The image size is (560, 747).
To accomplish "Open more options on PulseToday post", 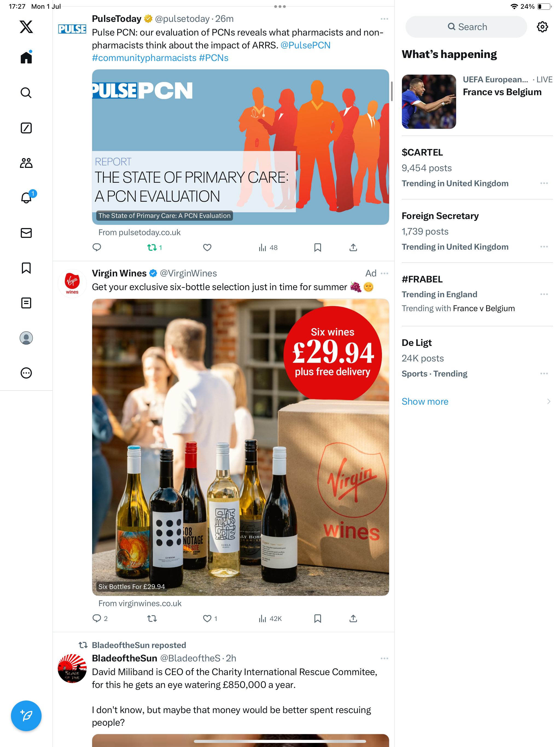I will pos(384,19).
